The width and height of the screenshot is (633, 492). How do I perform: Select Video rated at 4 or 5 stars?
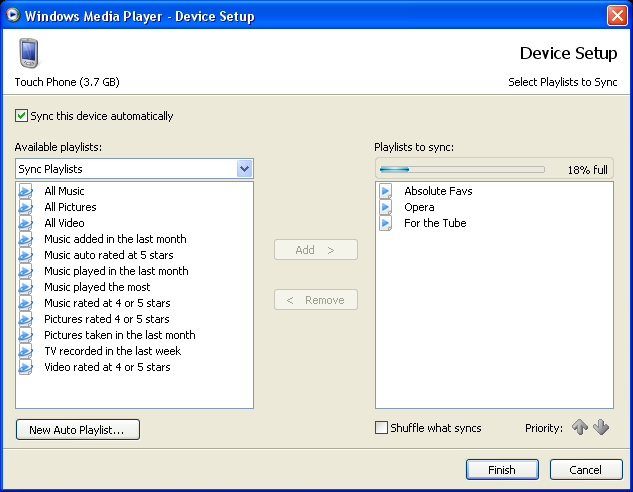(x=107, y=367)
